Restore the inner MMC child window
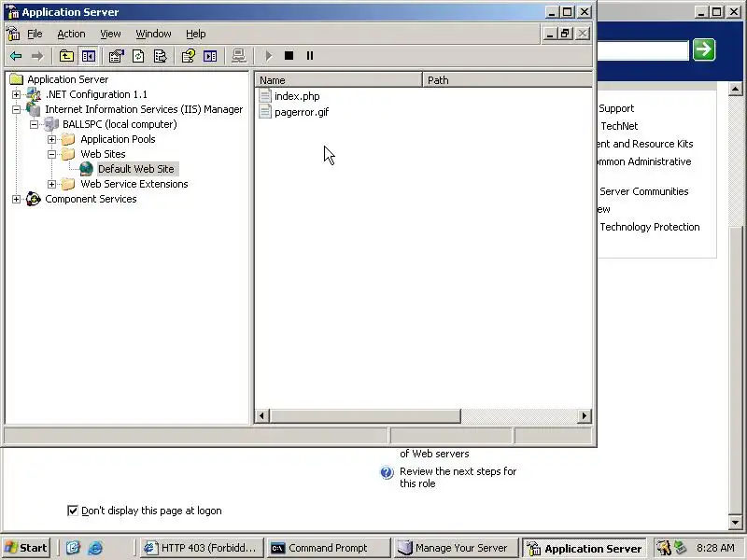 (566, 34)
